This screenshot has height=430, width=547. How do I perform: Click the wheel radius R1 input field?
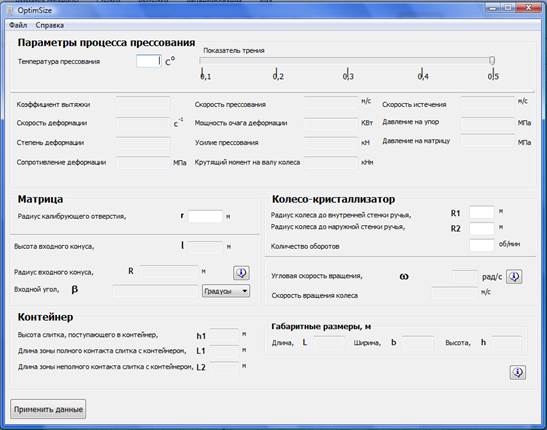point(481,212)
